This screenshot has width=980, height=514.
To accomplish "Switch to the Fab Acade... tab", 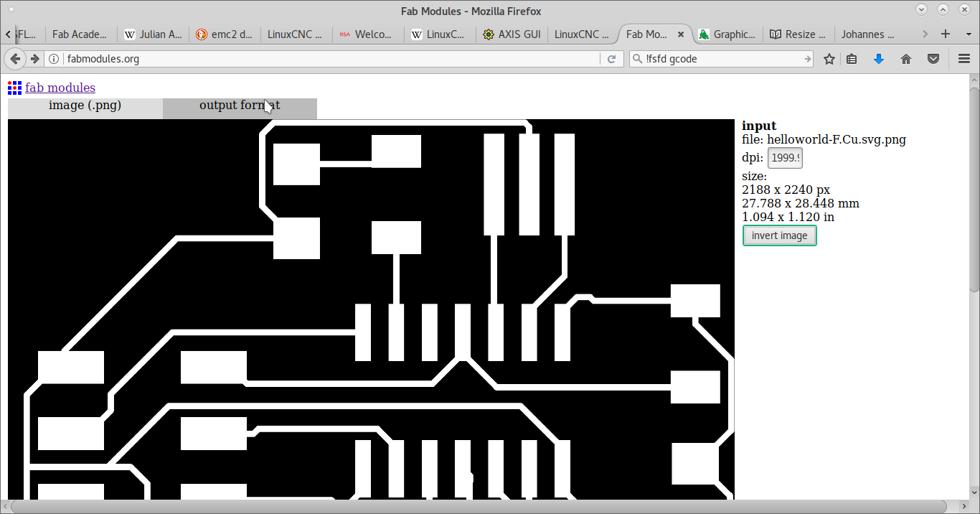I will (x=80, y=34).
